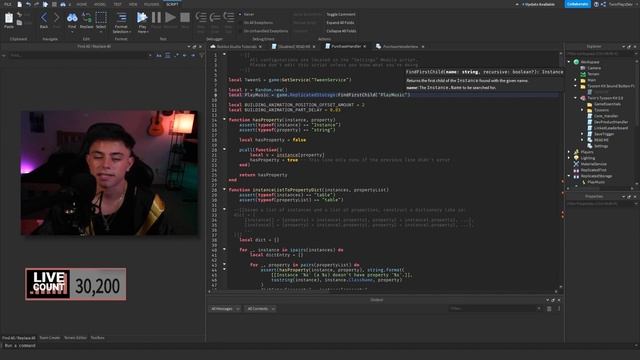The height and width of the screenshot is (360, 640).
Task: Open Find with the binoculars icon
Action: click(72, 17)
